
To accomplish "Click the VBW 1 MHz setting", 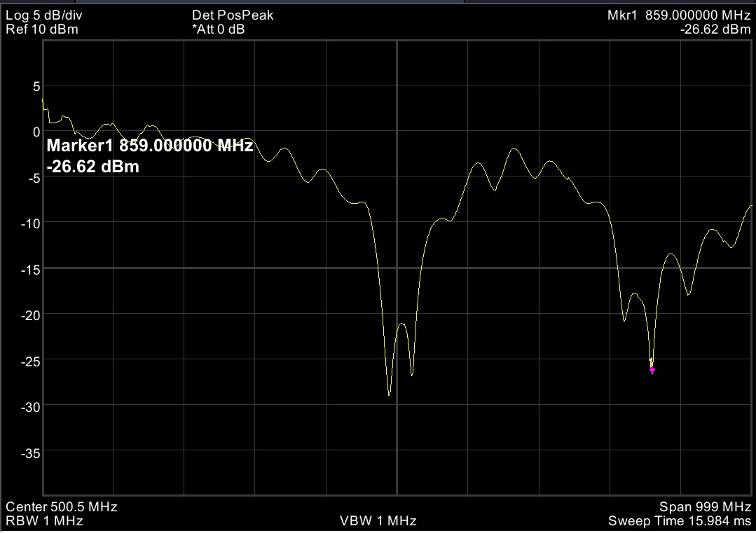I will point(378,520).
